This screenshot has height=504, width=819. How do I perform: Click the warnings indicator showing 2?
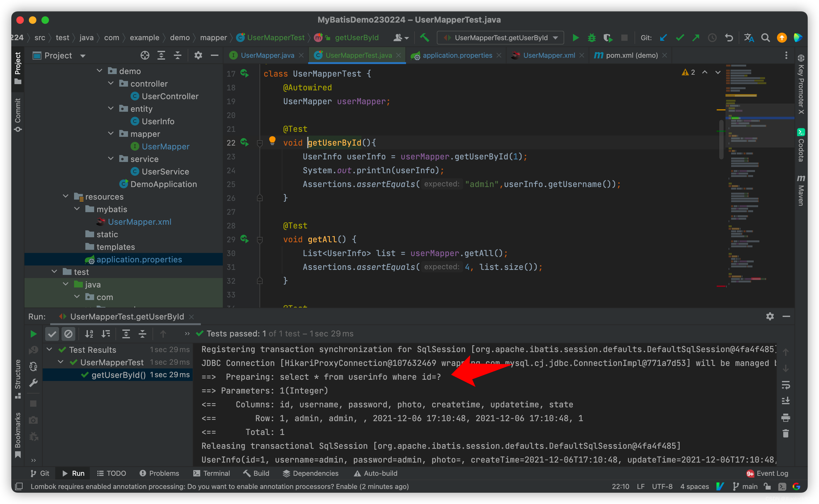click(689, 72)
